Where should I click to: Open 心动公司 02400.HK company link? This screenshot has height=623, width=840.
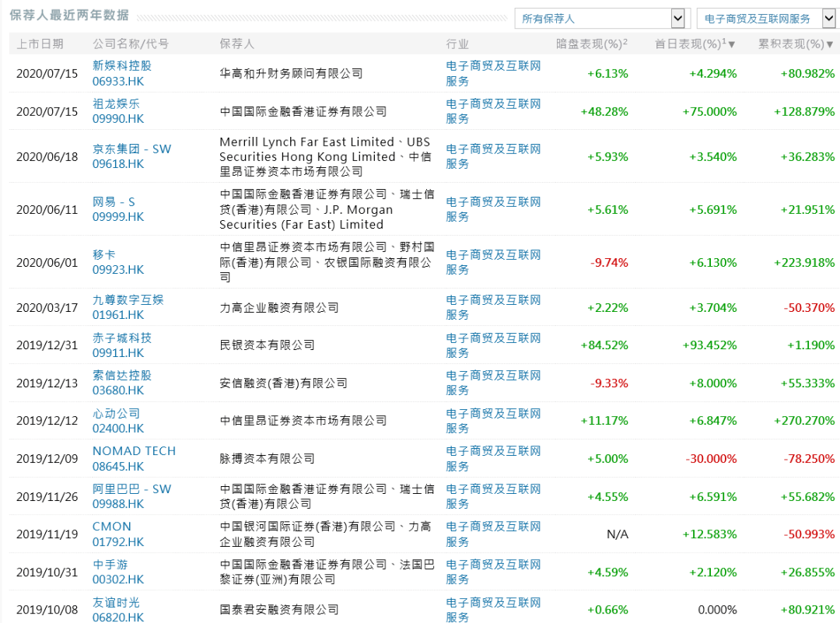(x=118, y=421)
